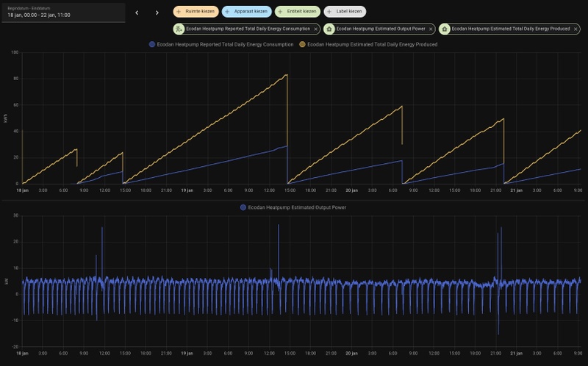This screenshot has height=366, width=588.
Task: Toggle yellow Energy Produced legend series
Action: click(x=368, y=44)
